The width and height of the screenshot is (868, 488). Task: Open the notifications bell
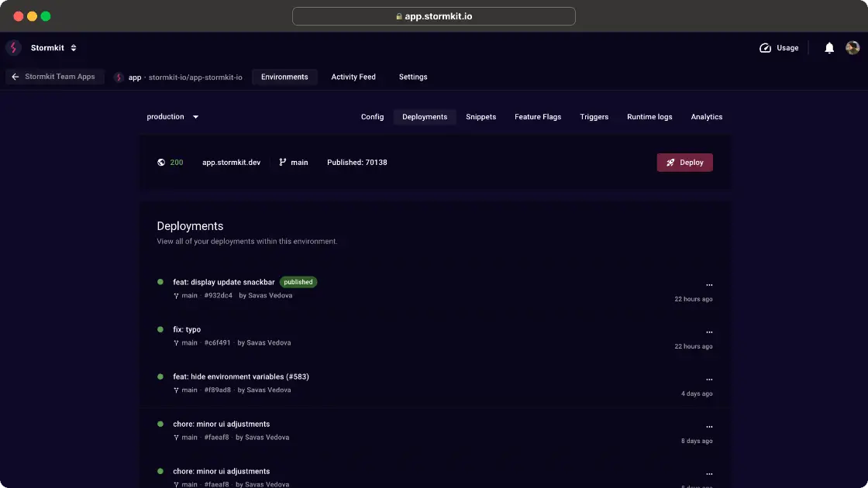click(828, 48)
